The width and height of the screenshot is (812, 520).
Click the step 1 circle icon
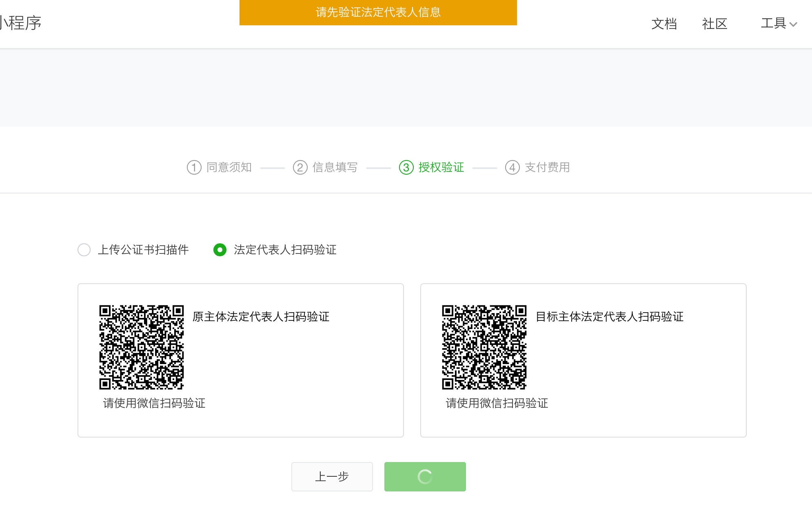[x=194, y=167]
